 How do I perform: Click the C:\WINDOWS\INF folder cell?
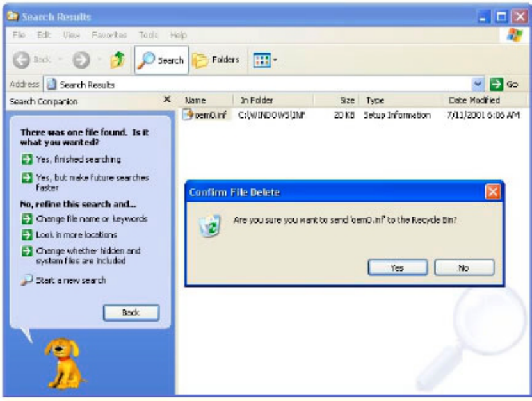[272, 115]
